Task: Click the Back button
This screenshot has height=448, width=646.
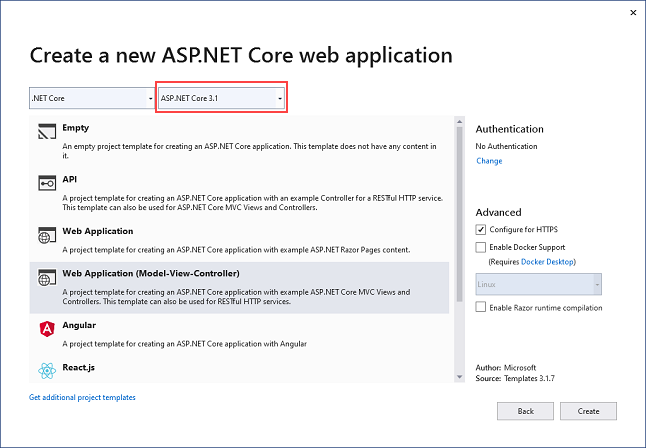Action: tap(525, 411)
